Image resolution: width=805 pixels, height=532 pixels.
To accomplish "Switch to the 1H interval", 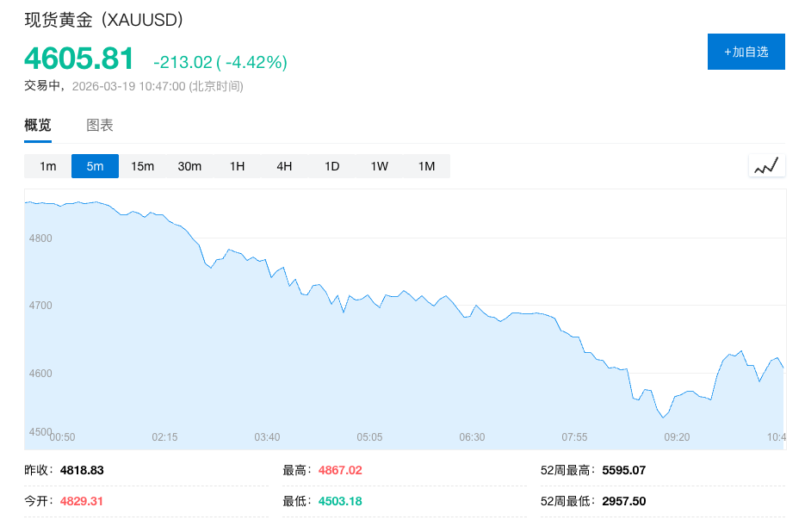I will pos(237,165).
